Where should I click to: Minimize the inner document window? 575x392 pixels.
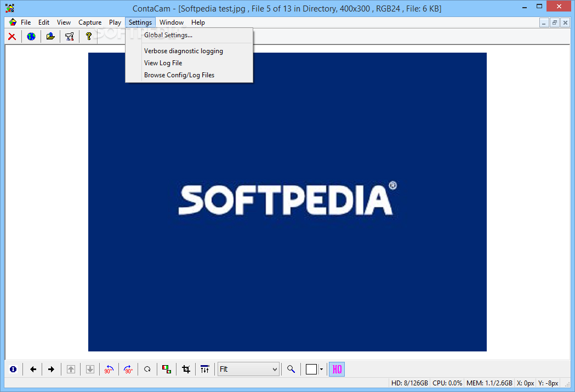[544, 22]
